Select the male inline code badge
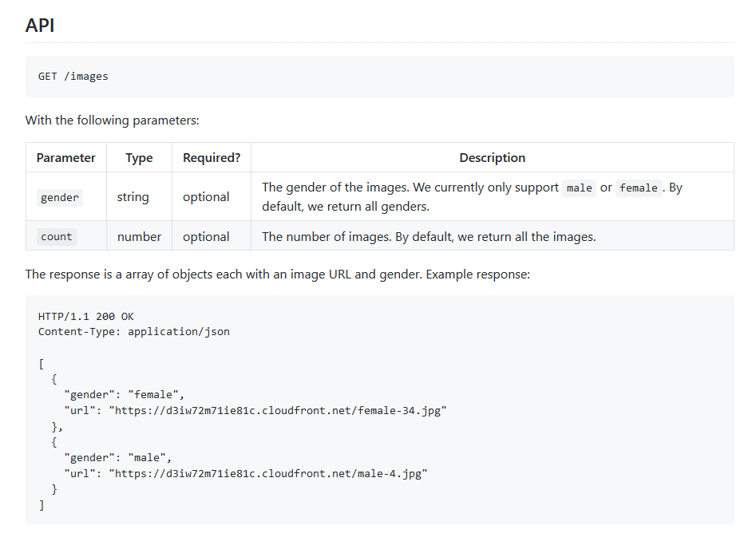 pyautogui.click(x=578, y=188)
